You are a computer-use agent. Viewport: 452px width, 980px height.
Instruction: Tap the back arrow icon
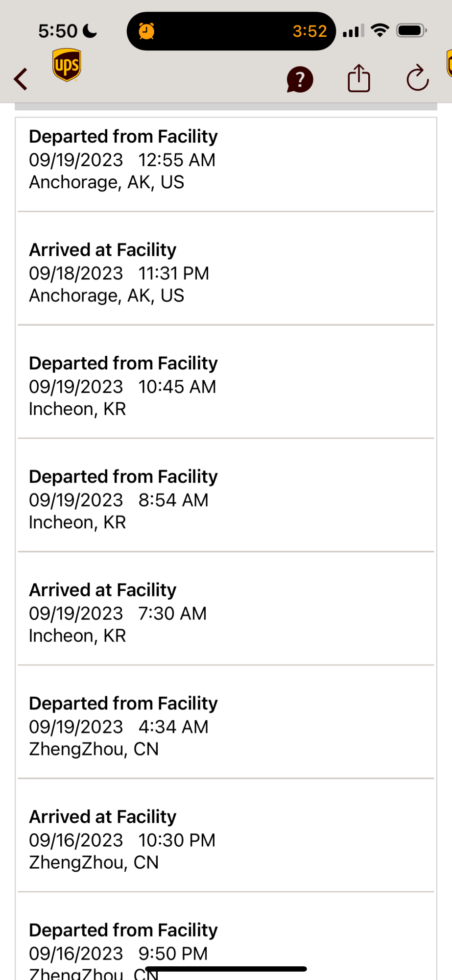(21, 79)
